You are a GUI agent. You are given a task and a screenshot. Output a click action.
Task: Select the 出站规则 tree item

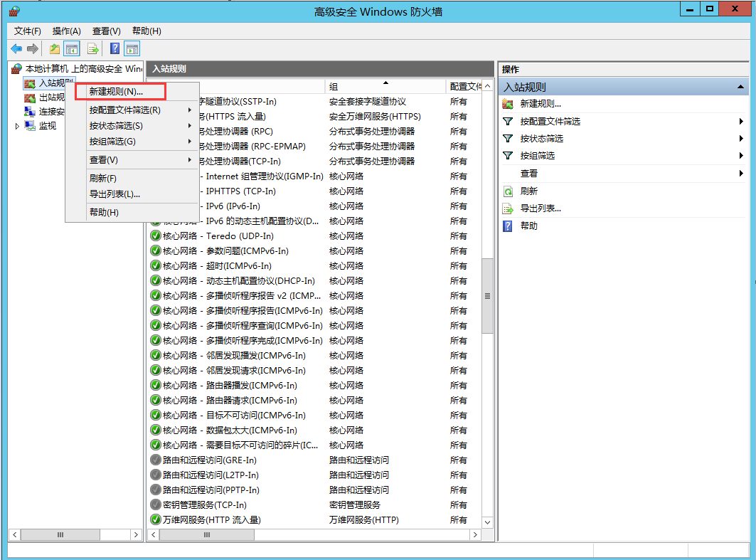pyautogui.click(x=51, y=97)
